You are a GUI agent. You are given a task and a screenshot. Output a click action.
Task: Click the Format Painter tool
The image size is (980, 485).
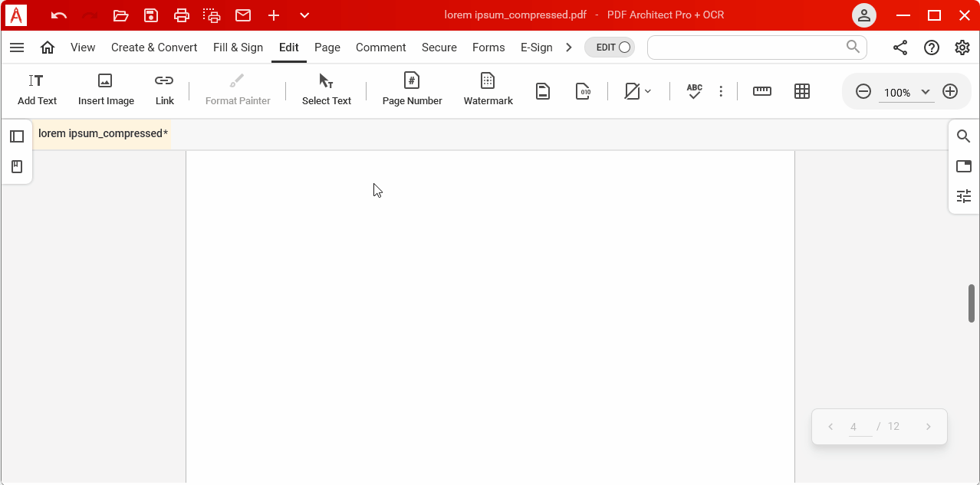click(x=238, y=90)
